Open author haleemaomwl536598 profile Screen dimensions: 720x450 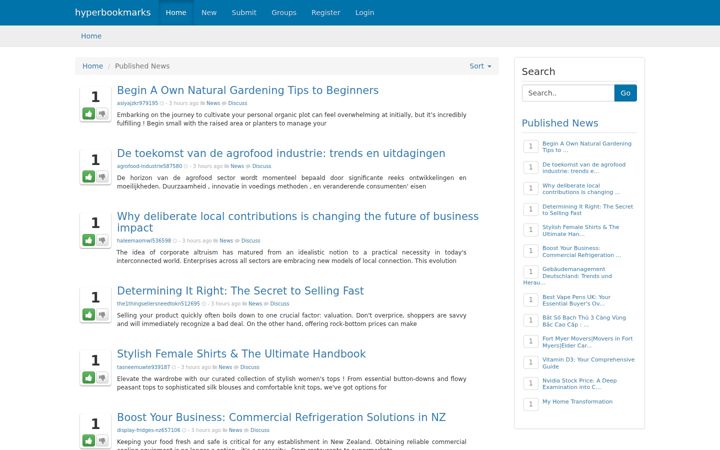pyautogui.click(x=144, y=241)
